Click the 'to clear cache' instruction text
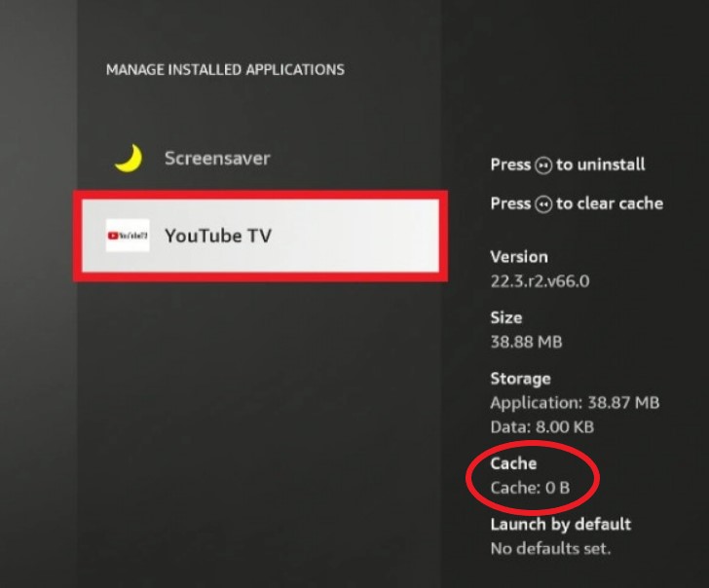The width and height of the screenshot is (709, 588). click(x=610, y=203)
